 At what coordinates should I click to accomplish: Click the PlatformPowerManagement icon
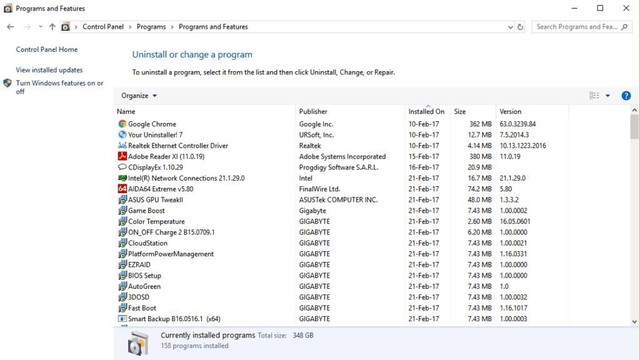[x=122, y=253]
